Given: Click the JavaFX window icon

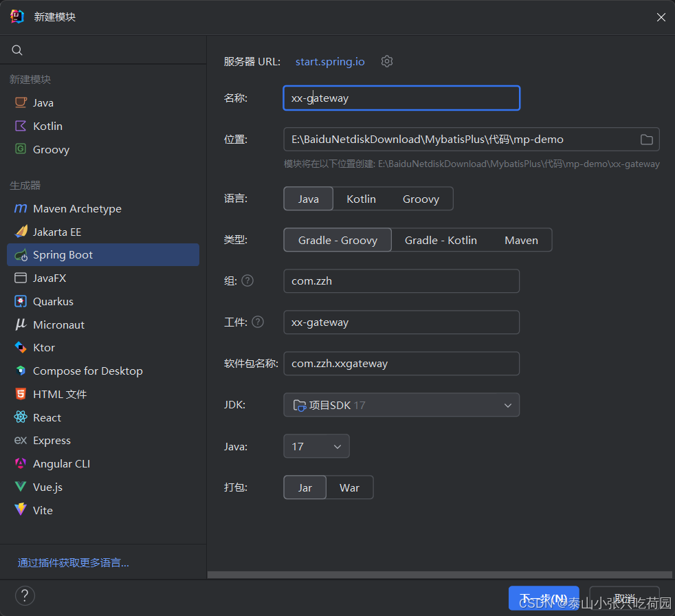Looking at the screenshot, I should tap(21, 278).
